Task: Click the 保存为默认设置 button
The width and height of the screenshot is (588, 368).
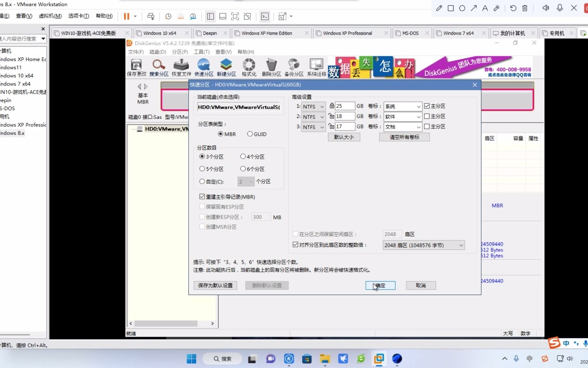Action: pyautogui.click(x=215, y=286)
